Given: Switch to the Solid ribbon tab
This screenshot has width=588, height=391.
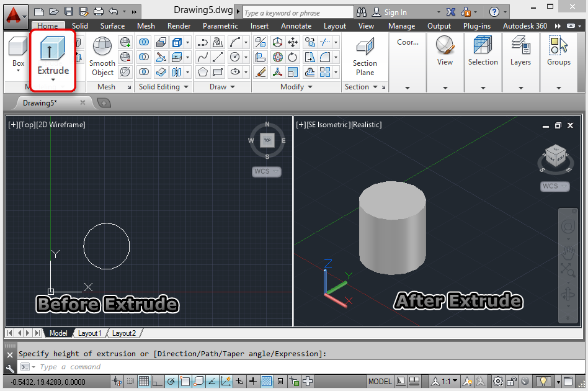Looking at the screenshot, I should pos(80,26).
